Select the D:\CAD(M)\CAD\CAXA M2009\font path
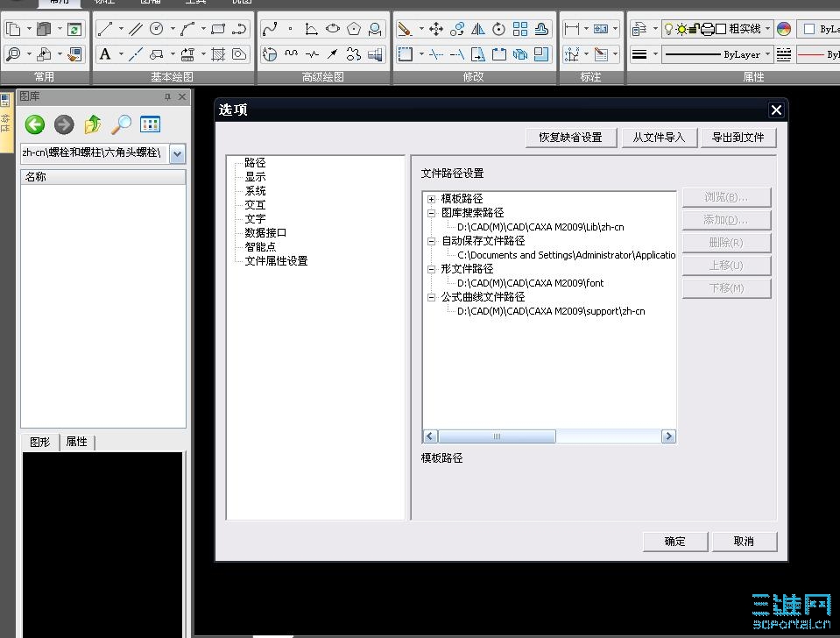Viewport: 840px width, 638px height. click(x=530, y=283)
